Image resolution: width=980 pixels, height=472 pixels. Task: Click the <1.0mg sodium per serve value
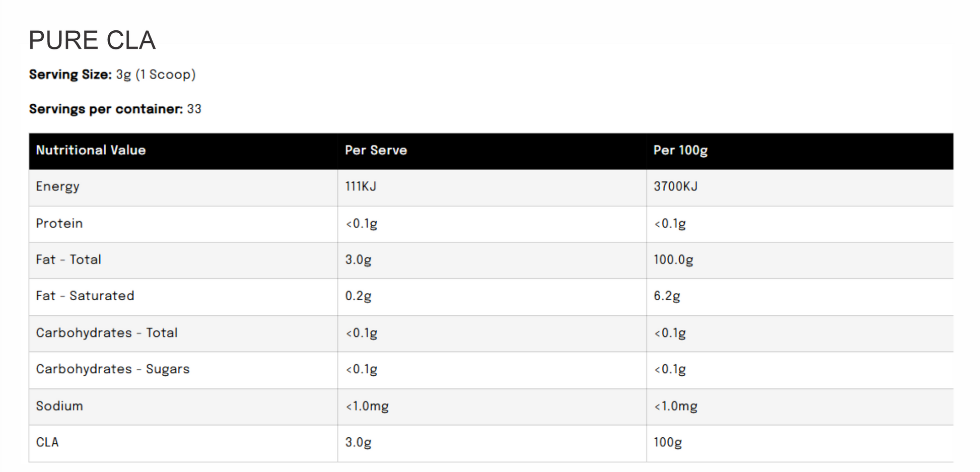point(367,406)
